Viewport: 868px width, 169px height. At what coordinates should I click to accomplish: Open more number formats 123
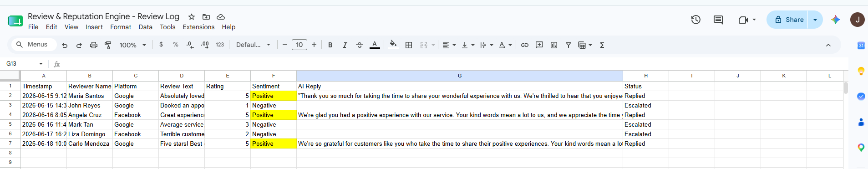click(220, 45)
